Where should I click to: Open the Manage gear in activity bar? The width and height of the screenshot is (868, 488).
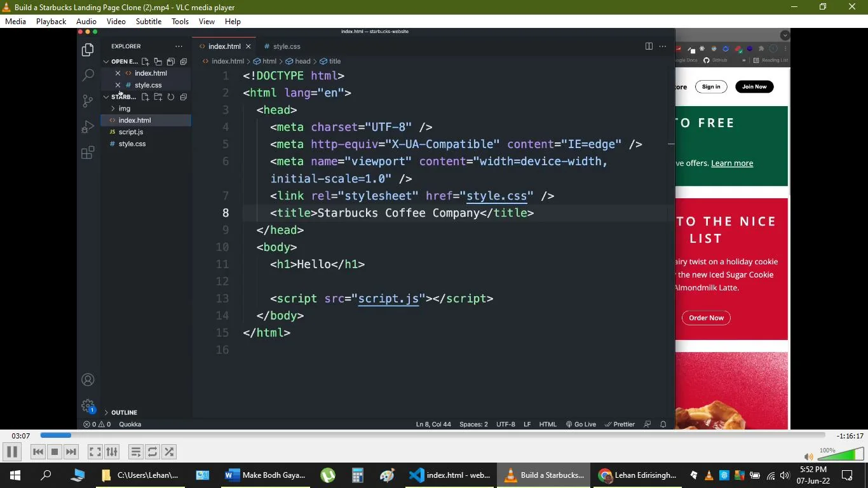(x=88, y=405)
